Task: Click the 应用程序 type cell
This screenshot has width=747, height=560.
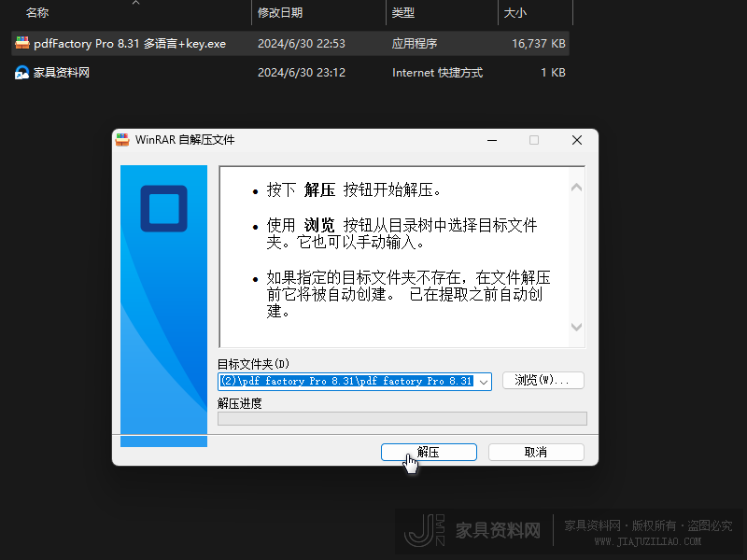Action: tap(415, 43)
